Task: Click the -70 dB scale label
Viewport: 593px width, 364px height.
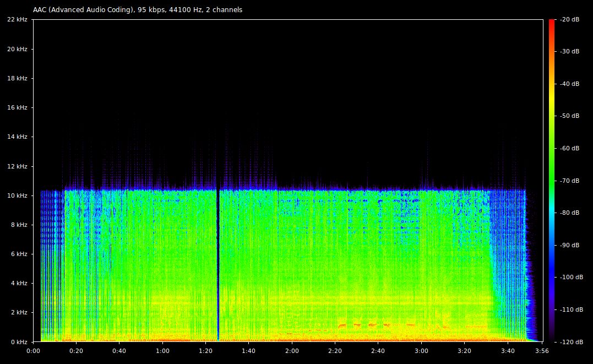Action: tap(569, 181)
